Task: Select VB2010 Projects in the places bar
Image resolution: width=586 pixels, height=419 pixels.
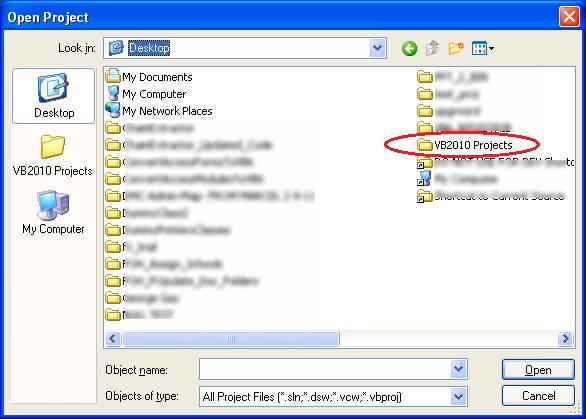Action: pos(53,155)
